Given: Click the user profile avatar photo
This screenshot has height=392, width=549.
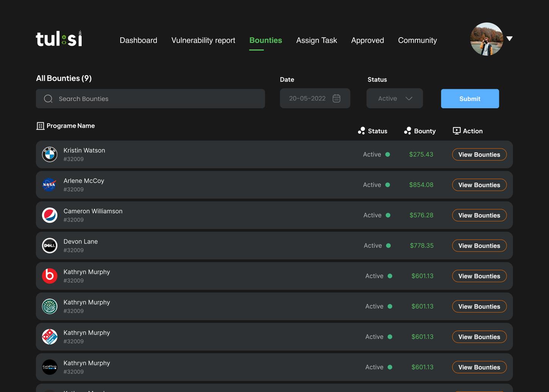Looking at the screenshot, I should [x=487, y=39].
